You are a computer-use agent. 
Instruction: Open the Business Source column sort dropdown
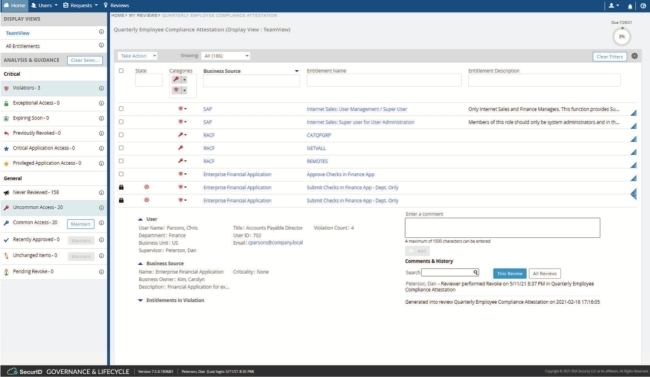(x=296, y=71)
